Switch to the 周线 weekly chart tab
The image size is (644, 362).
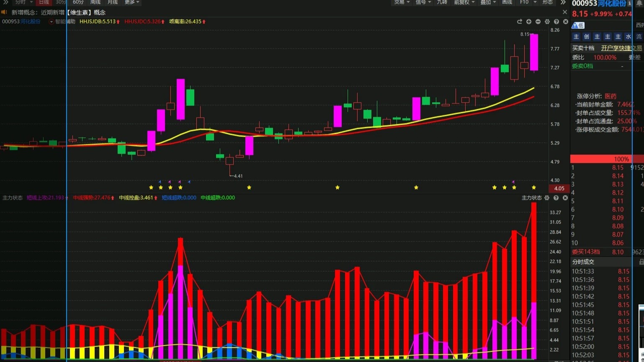pos(95,3)
